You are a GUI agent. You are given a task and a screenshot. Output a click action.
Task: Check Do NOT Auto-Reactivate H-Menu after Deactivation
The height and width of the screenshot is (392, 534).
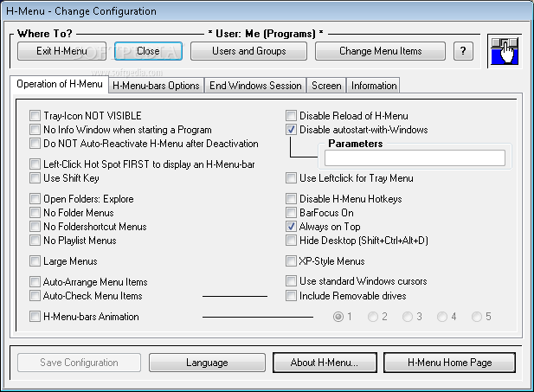click(x=144, y=144)
